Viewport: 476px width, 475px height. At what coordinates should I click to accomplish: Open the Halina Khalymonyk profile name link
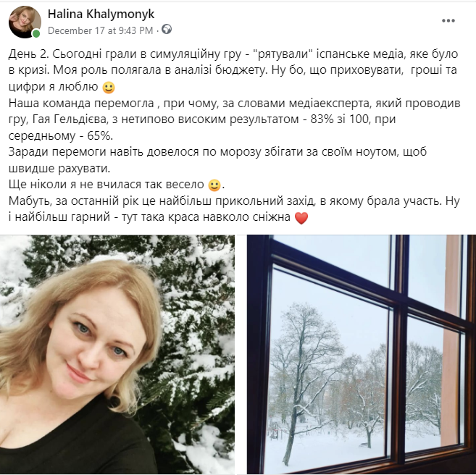[101, 14]
